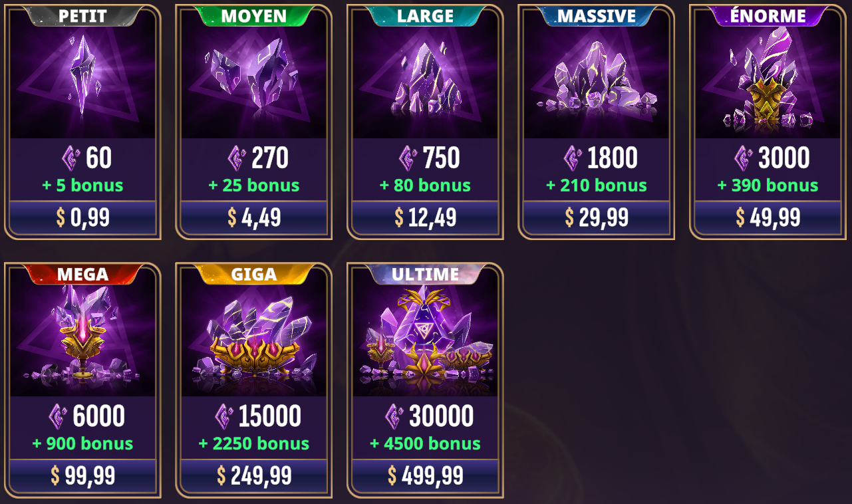Click the GIGA orange title banner

click(254, 274)
